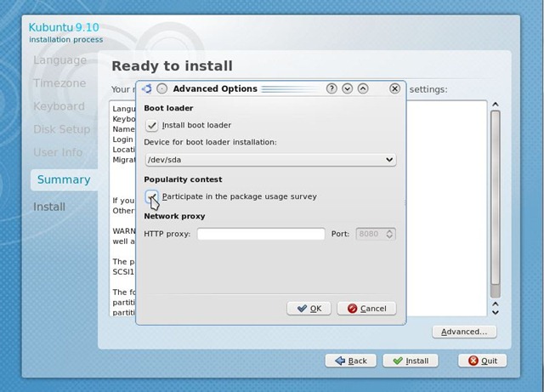Toggle Participate in the package usage survey
544x392 pixels.
151,196
